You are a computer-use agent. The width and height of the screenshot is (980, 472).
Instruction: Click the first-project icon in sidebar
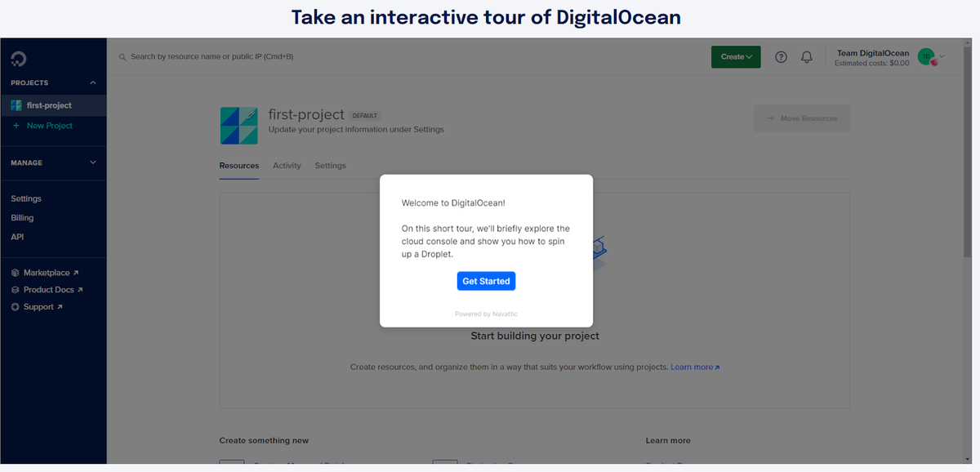click(16, 105)
